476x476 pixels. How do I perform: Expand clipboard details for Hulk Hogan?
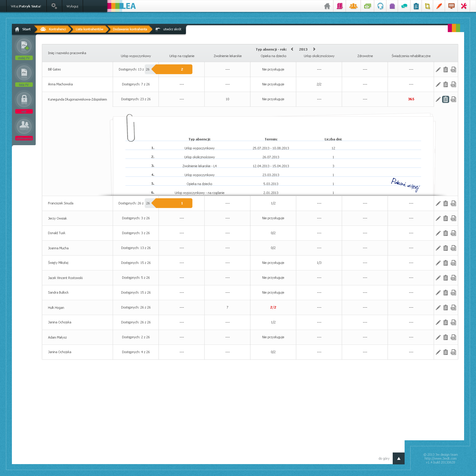tap(445, 308)
